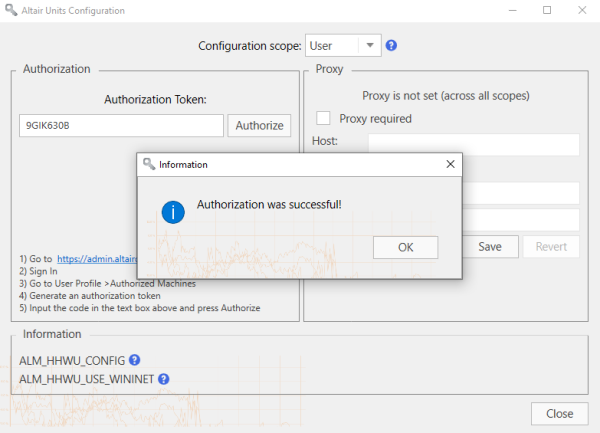
Task: Click the ALM_HHWU_USE_WININET help icon
Action: (163, 379)
